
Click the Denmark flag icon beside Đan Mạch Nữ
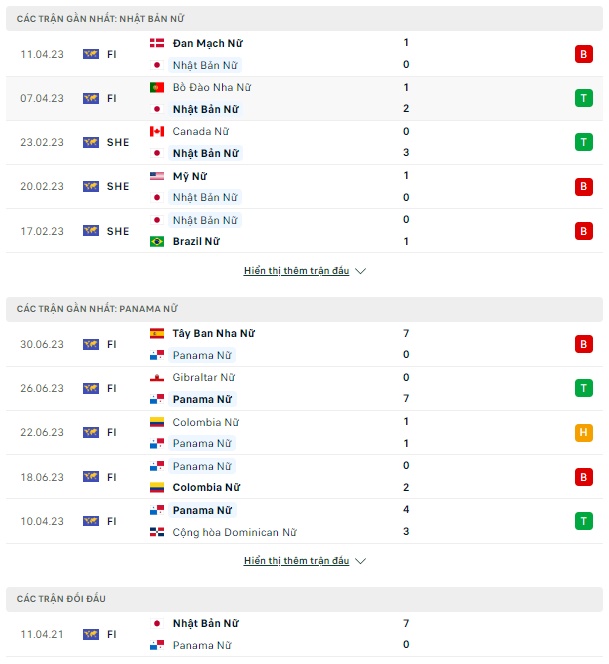pyautogui.click(x=157, y=43)
